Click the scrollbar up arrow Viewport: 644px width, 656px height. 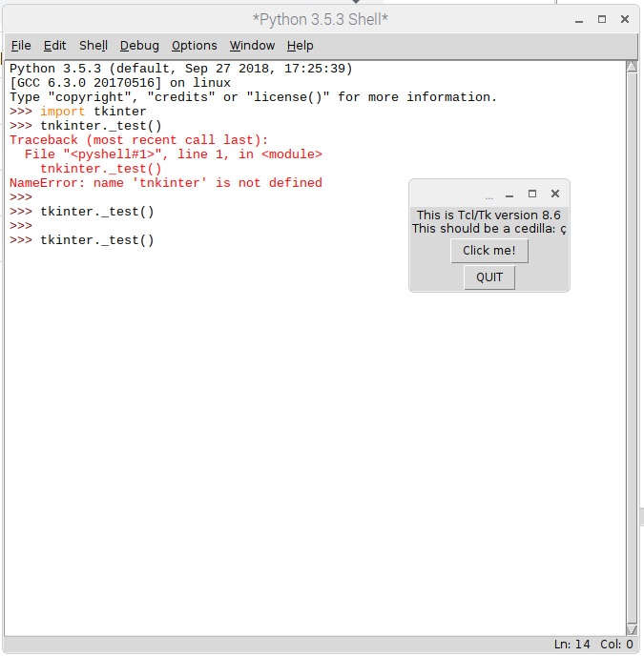(x=632, y=67)
